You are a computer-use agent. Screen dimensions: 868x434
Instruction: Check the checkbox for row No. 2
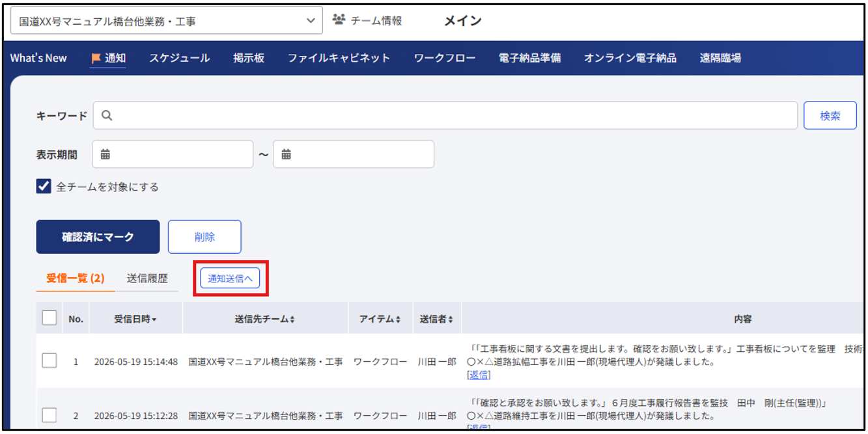(49, 414)
